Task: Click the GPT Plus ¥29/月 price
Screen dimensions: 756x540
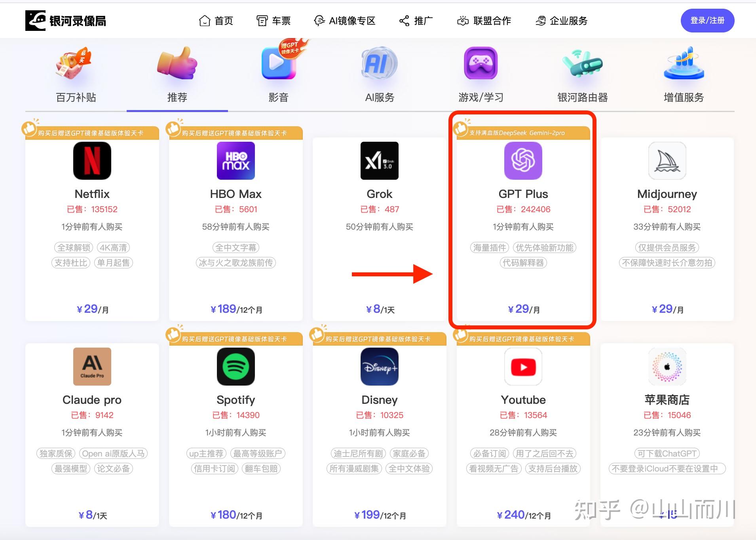Action: [x=523, y=309]
